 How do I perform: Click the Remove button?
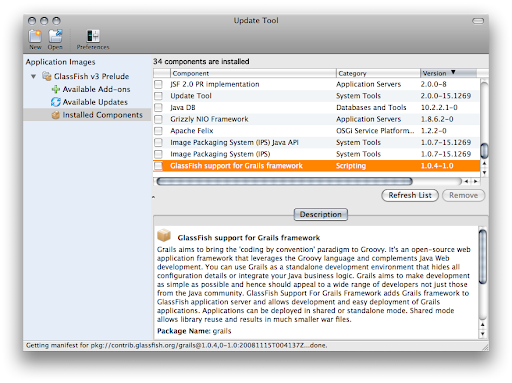463,195
